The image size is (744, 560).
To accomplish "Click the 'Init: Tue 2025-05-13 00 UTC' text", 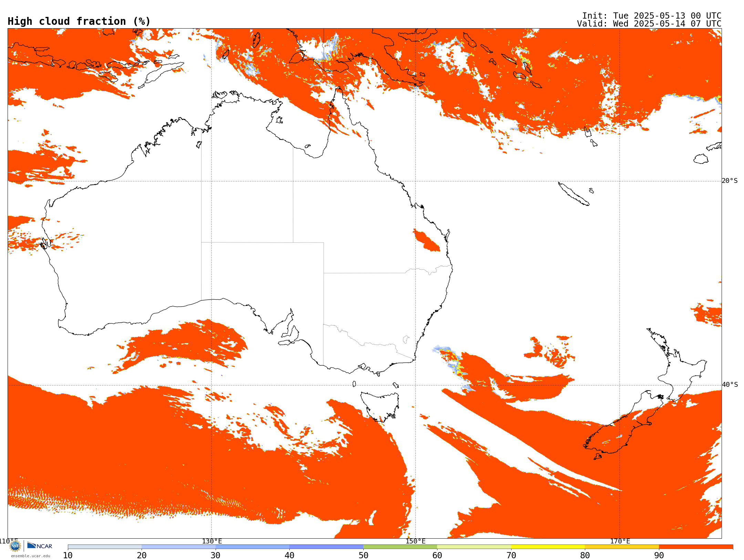I will click(652, 16).
